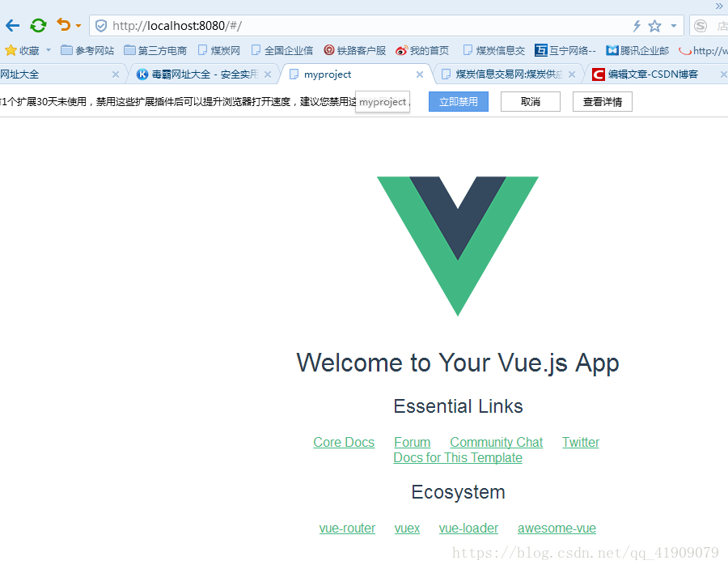Close the 毒霸网址大全 tab
The width and height of the screenshot is (728, 569).
[268, 74]
